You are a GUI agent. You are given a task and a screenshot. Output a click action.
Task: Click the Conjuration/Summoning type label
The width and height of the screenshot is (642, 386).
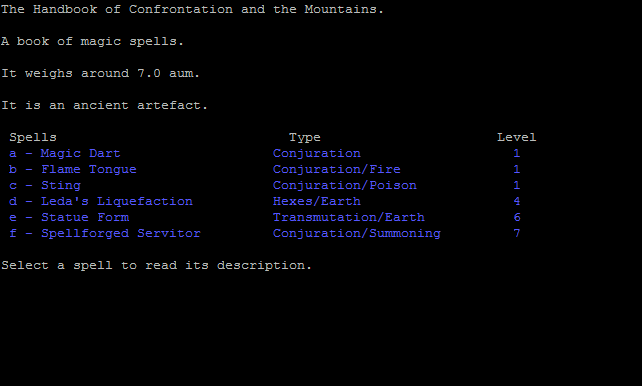point(357,233)
